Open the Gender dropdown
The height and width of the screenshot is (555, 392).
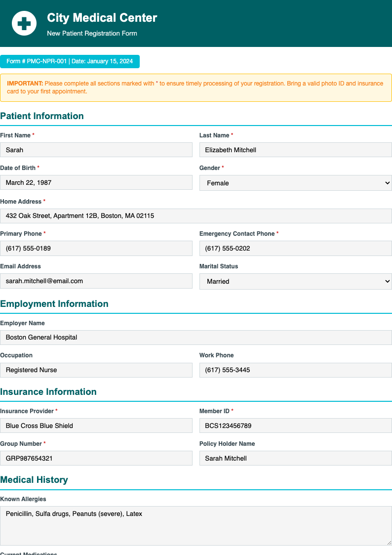click(x=295, y=182)
